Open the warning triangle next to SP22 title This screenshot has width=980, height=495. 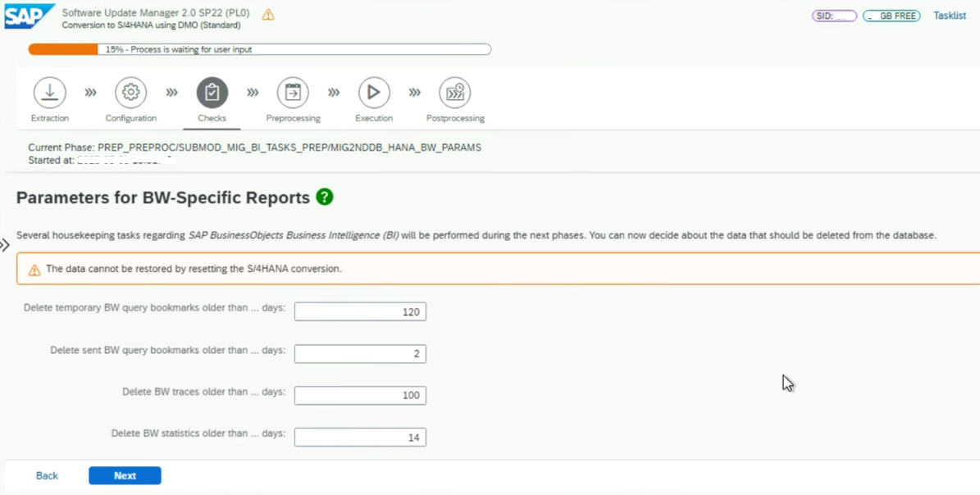[x=268, y=15]
